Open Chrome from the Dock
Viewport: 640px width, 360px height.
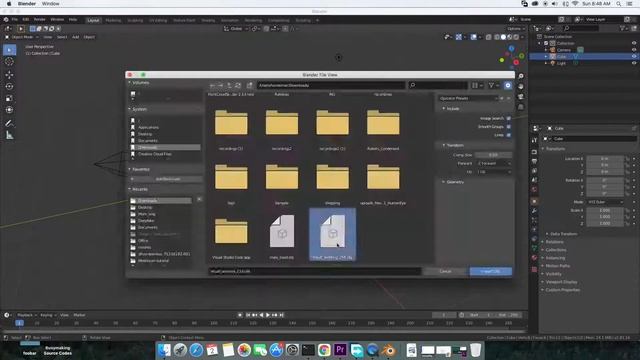[324, 350]
